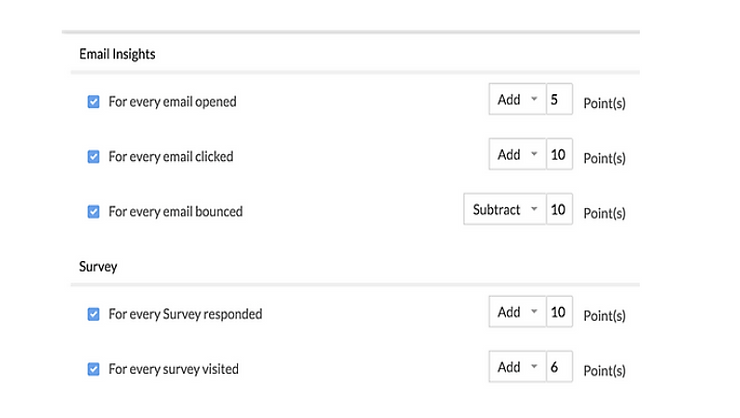Toggle the 'For every email clicked' checkbox
740x418 pixels.
[x=94, y=156]
